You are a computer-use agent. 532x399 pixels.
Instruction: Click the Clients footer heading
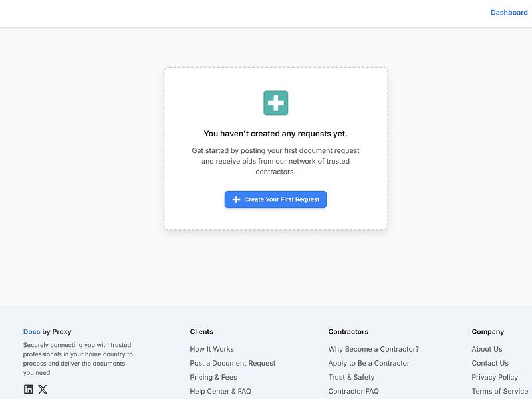click(201, 331)
